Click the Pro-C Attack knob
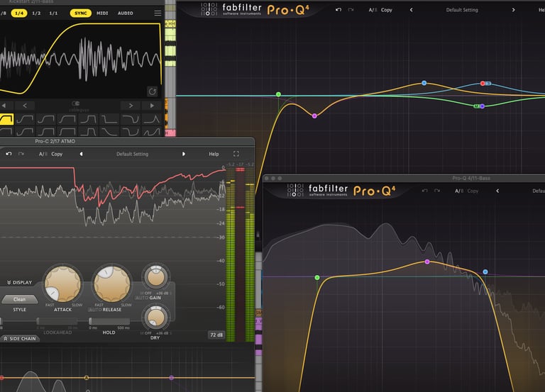The image size is (545, 392). (x=62, y=284)
